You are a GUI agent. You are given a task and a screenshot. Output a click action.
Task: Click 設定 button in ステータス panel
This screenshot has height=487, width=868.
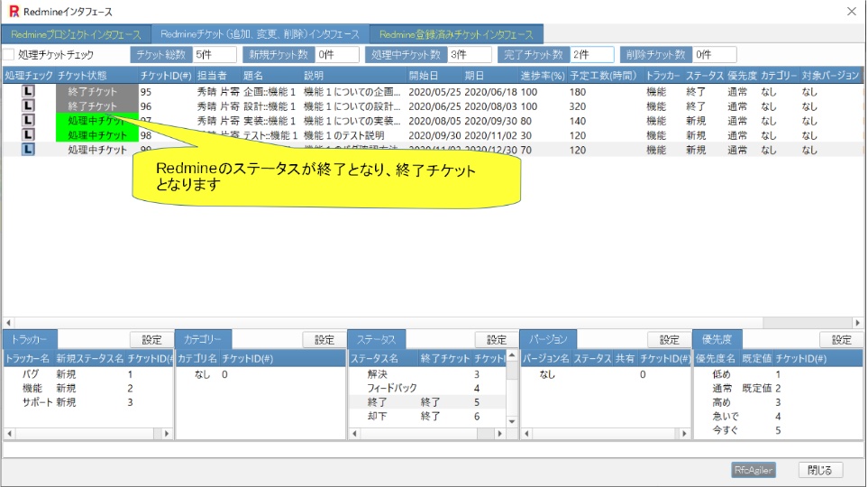tap(497, 340)
